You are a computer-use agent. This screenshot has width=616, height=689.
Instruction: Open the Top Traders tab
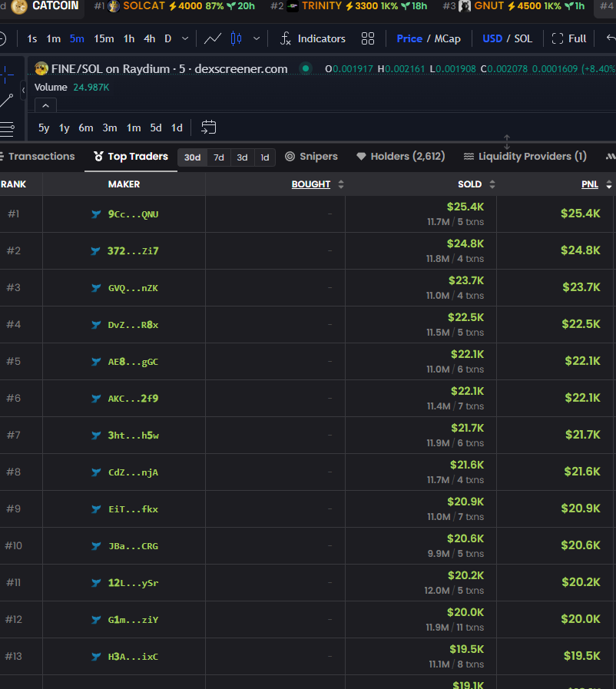(x=131, y=157)
